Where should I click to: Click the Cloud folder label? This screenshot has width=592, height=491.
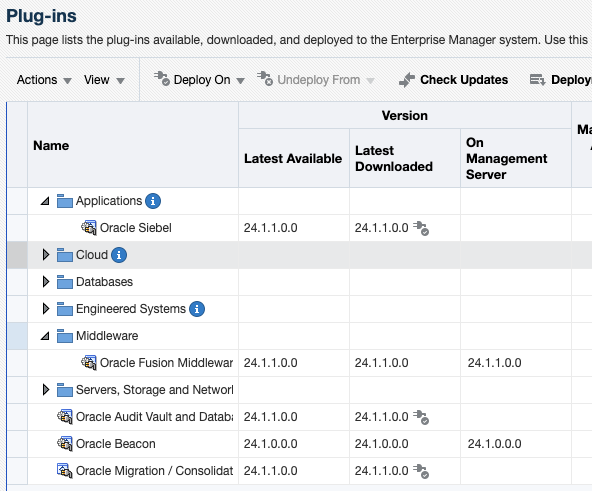pos(92,255)
